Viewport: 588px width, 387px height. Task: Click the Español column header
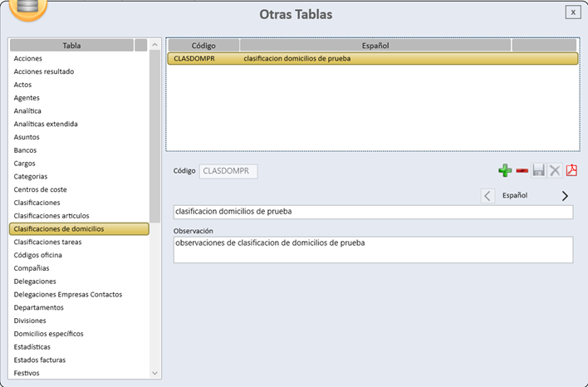tap(375, 46)
